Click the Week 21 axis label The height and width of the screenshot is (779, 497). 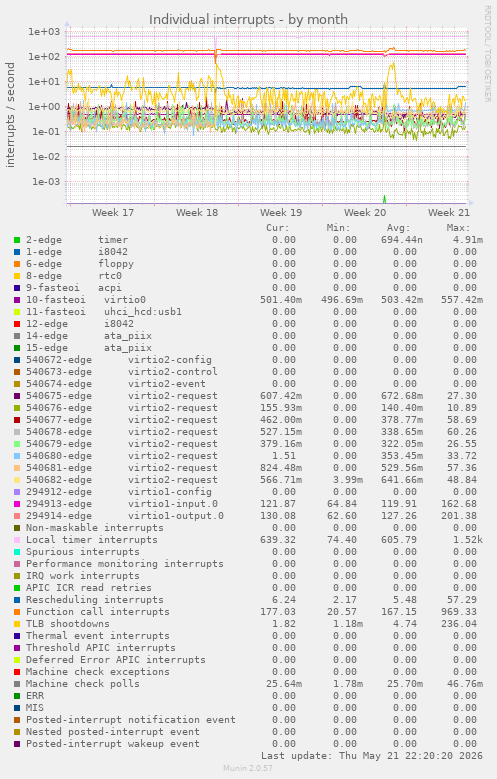click(449, 213)
